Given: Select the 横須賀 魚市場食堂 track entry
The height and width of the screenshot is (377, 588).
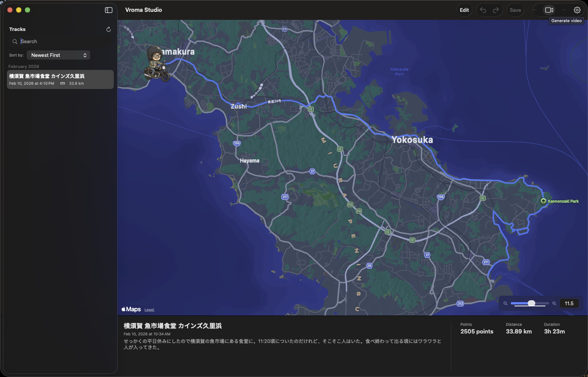Looking at the screenshot, I should pos(60,79).
